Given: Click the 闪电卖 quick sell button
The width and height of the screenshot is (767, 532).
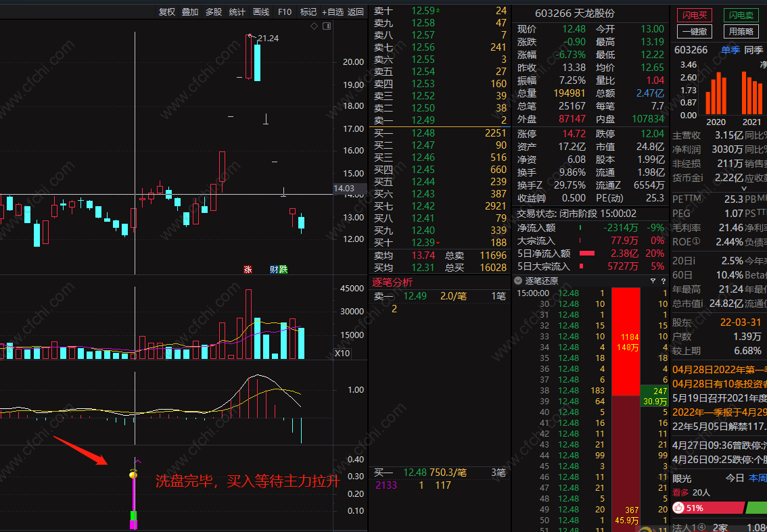Looking at the screenshot, I should pos(741,16).
